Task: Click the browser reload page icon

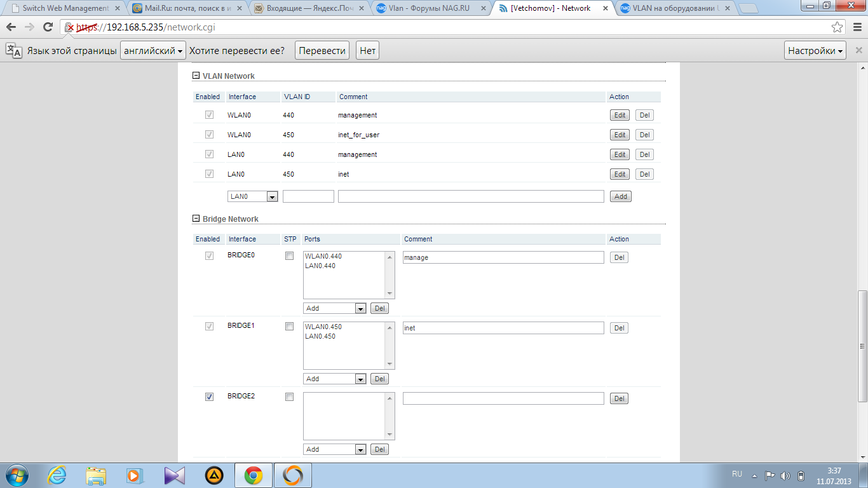Action: 48,27
